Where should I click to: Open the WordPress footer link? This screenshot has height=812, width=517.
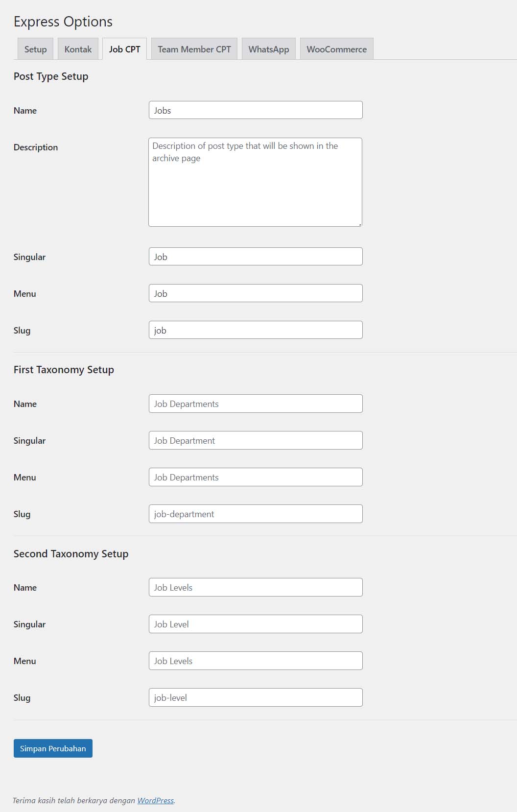pos(155,801)
